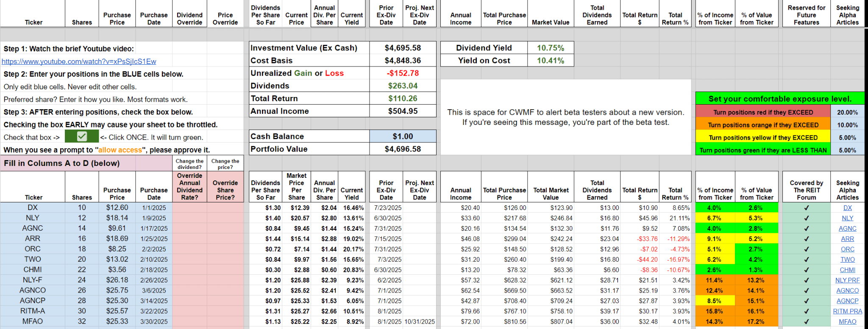Click the red "Turn positions red if they EXCEED" cell
This screenshot has height=329, width=868.
tap(762, 112)
